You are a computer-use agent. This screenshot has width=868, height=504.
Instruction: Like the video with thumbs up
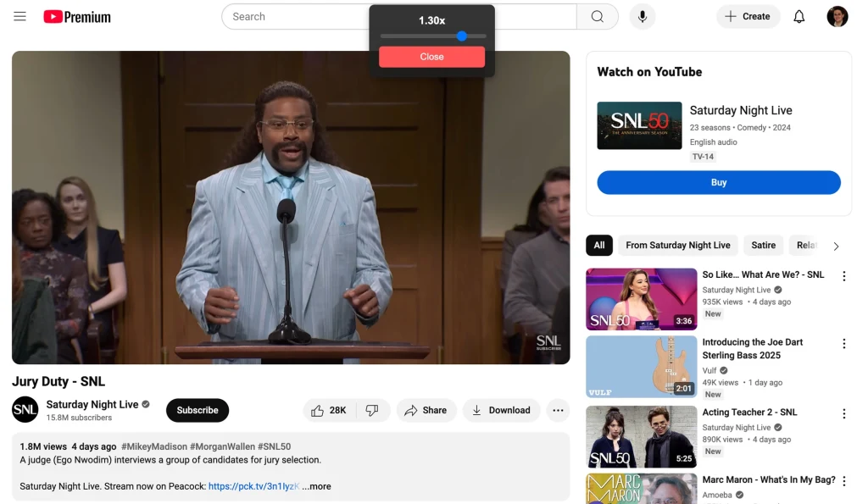329,410
